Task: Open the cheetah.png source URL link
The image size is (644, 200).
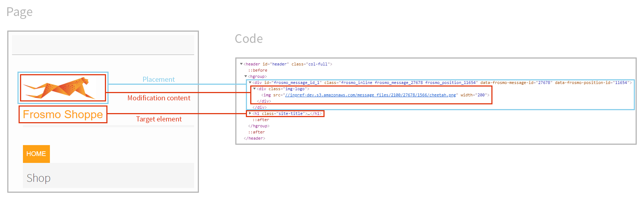Action: (x=370, y=95)
